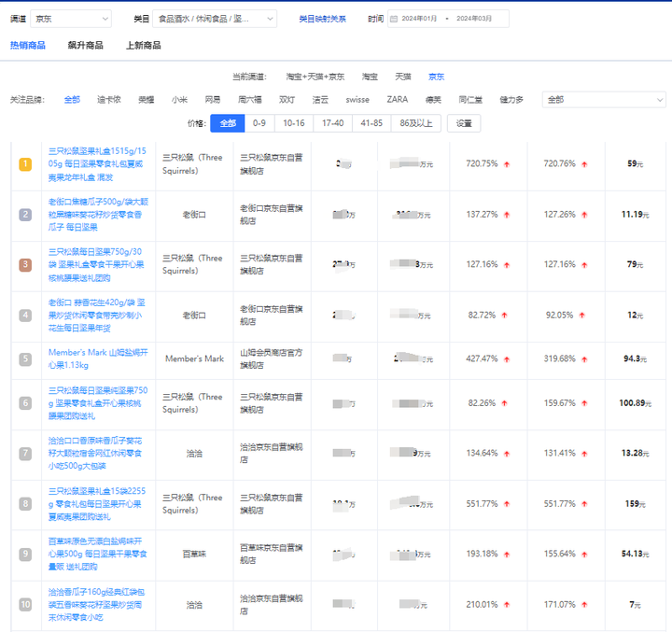Screen dimensions: 672x632
Task: Filter by brand 小米
Action: click(179, 100)
